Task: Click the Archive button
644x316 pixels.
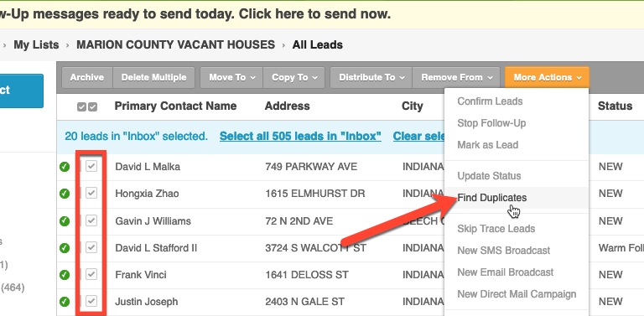Action: [87, 78]
